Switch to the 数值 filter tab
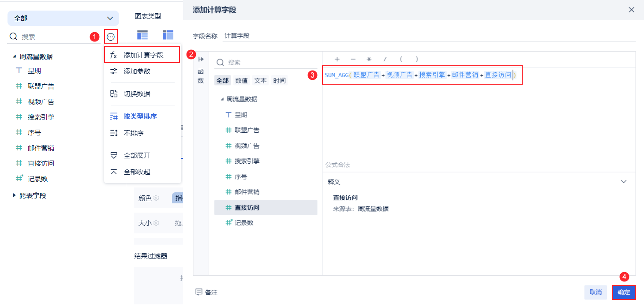The width and height of the screenshot is (644, 307). (241, 81)
